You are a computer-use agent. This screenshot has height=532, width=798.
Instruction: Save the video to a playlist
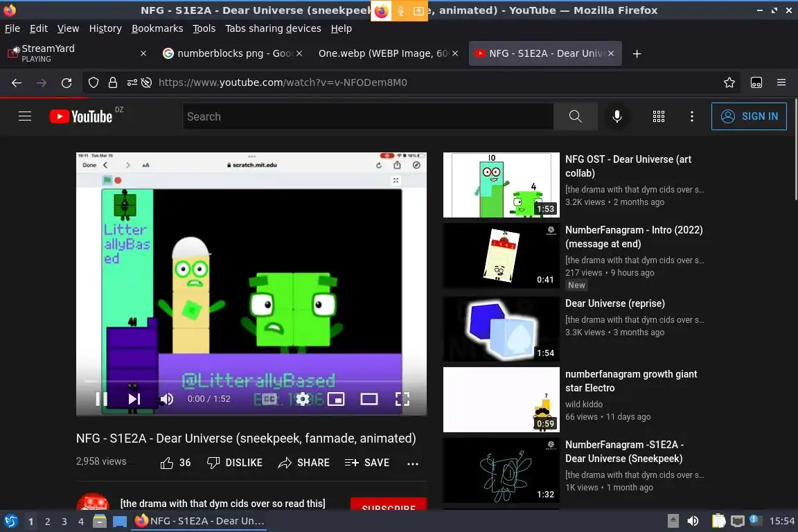367,463
